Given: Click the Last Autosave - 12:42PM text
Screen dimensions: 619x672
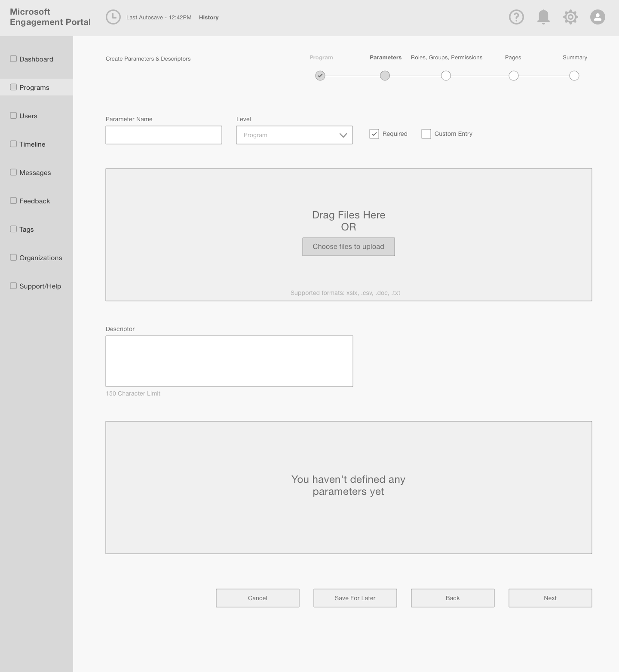Looking at the screenshot, I should pyautogui.click(x=159, y=18).
